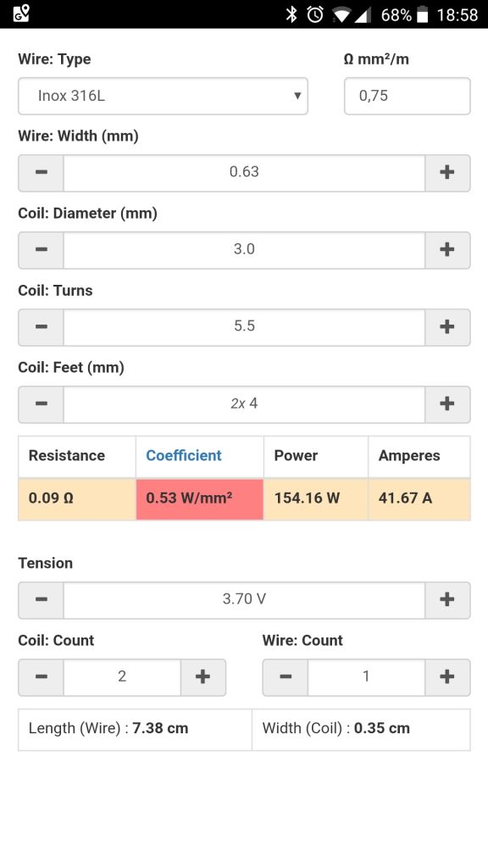Screen dimensions: 488x868
Task: Select the resistivity field showing 0,75
Action: 408,96
